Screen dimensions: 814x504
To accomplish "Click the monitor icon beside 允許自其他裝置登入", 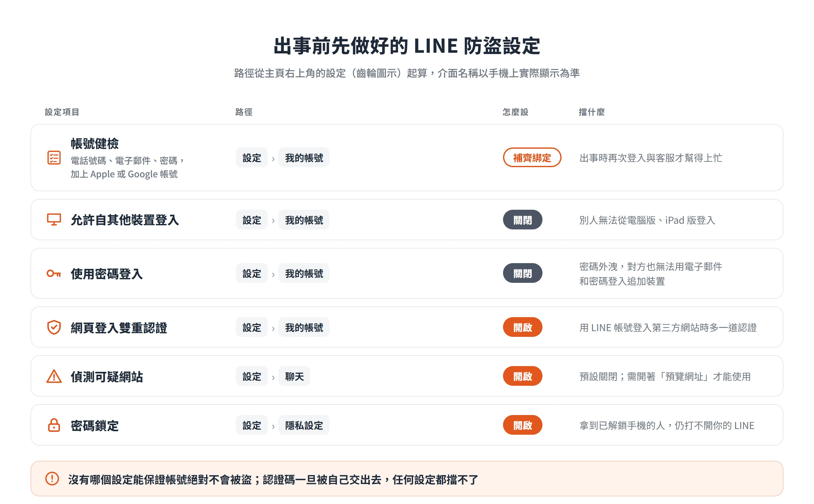I will pos(54,220).
